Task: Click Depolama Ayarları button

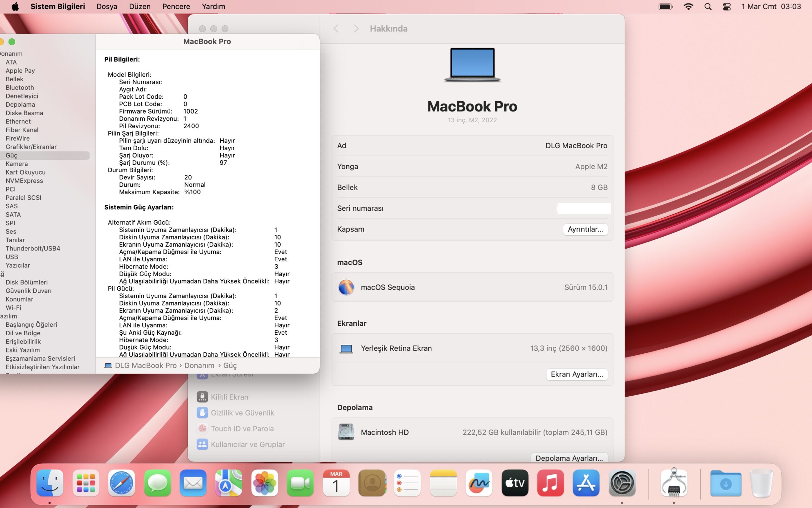Action: (569, 458)
